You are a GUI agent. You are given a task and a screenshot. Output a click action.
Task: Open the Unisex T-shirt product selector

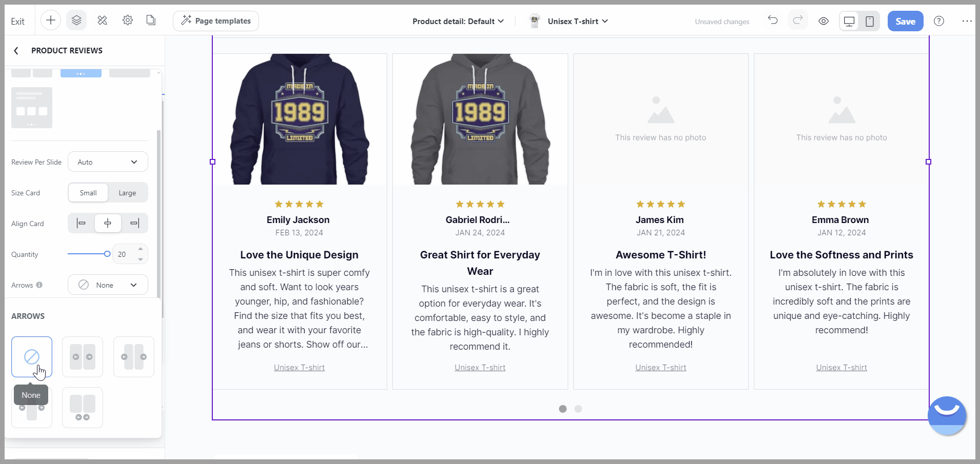point(568,21)
